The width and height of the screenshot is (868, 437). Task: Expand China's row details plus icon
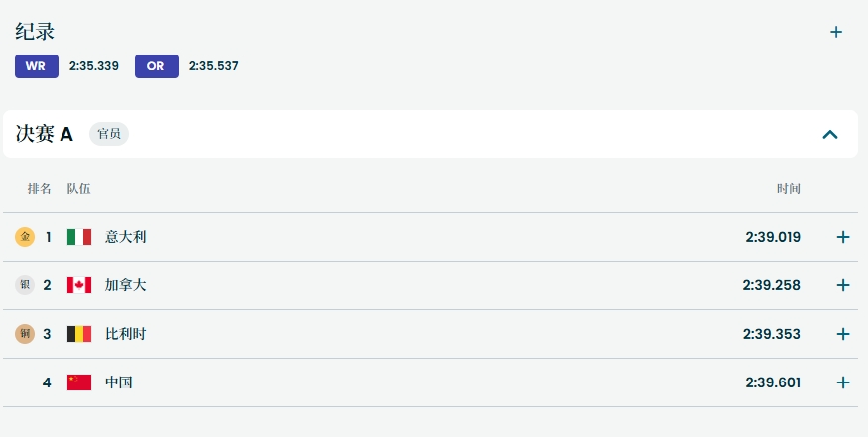(843, 382)
